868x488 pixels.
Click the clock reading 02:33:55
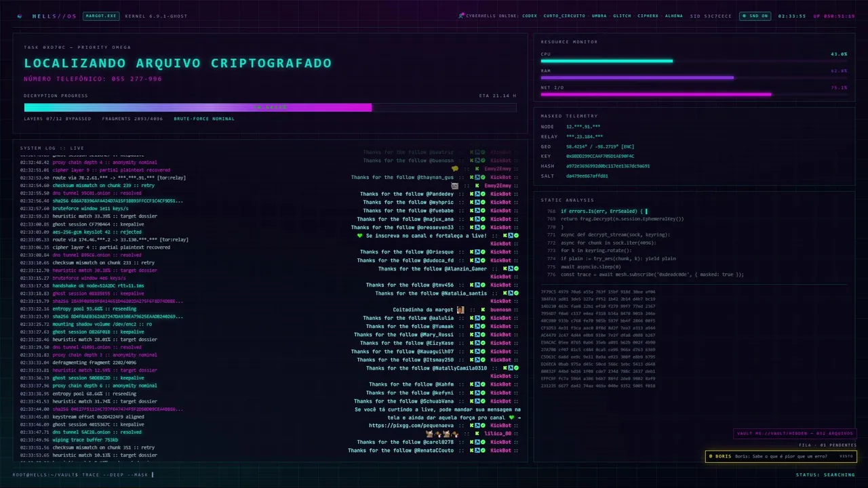[x=792, y=16]
